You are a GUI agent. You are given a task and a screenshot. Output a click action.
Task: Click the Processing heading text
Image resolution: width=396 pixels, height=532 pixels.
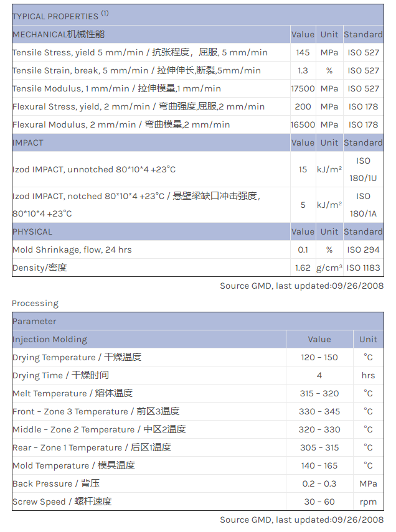35,303
